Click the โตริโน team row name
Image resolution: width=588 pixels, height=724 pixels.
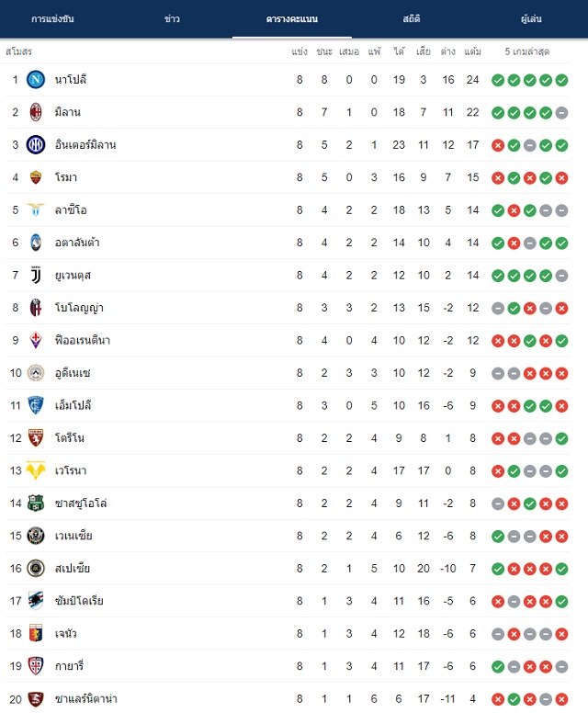(x=70, y=437)
